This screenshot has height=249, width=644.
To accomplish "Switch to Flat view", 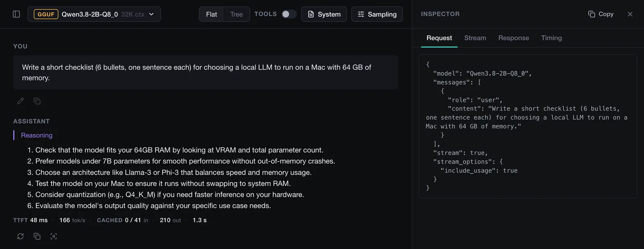I will click(211, 14).
